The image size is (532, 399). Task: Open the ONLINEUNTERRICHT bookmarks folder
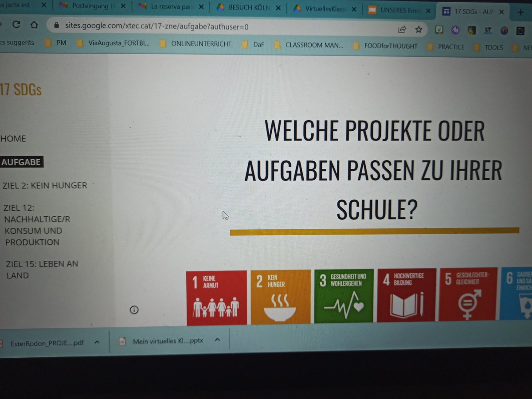tap(195, 44)
